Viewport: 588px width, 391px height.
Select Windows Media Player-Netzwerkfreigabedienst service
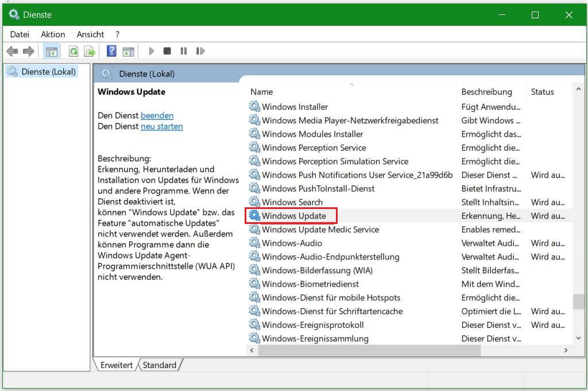coord(350,121)
